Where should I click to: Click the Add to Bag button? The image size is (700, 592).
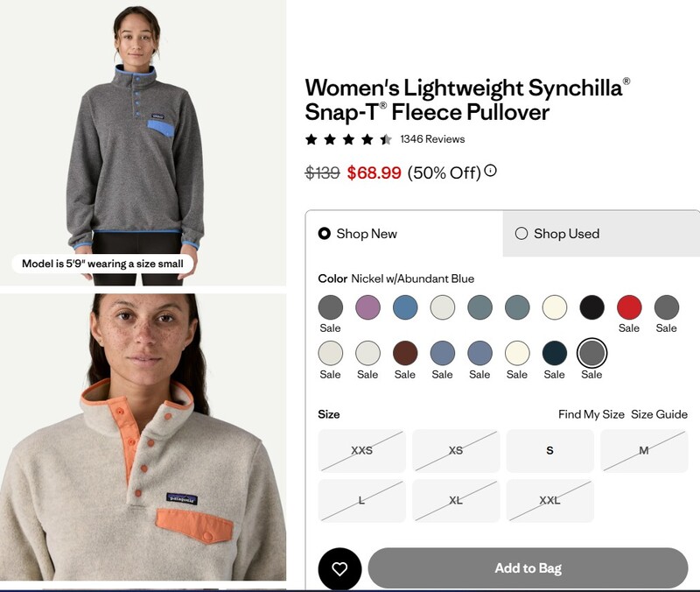tap(528, 568)
